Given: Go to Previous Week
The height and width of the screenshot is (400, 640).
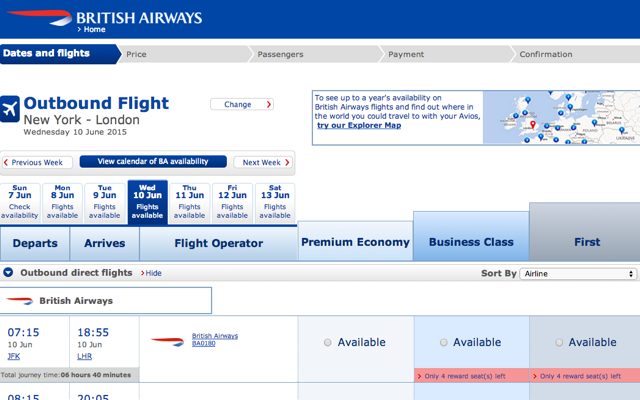Looking at the screenshot, I should click(x=37, y=162).
